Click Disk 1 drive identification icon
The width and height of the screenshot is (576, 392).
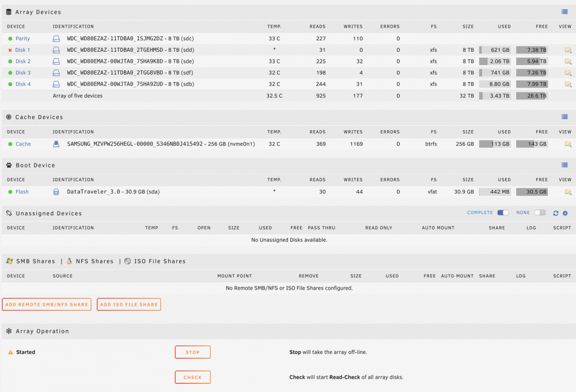56,50
